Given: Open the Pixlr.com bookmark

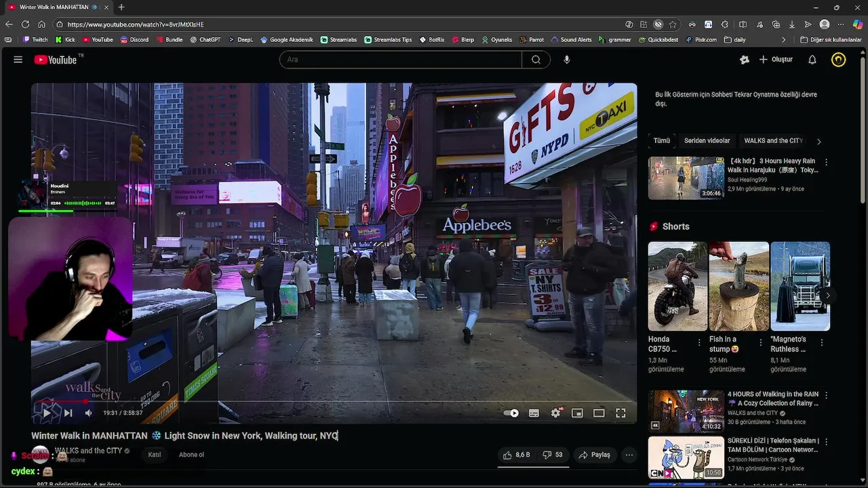Looking at the screenshot, I should click(701, 40).
